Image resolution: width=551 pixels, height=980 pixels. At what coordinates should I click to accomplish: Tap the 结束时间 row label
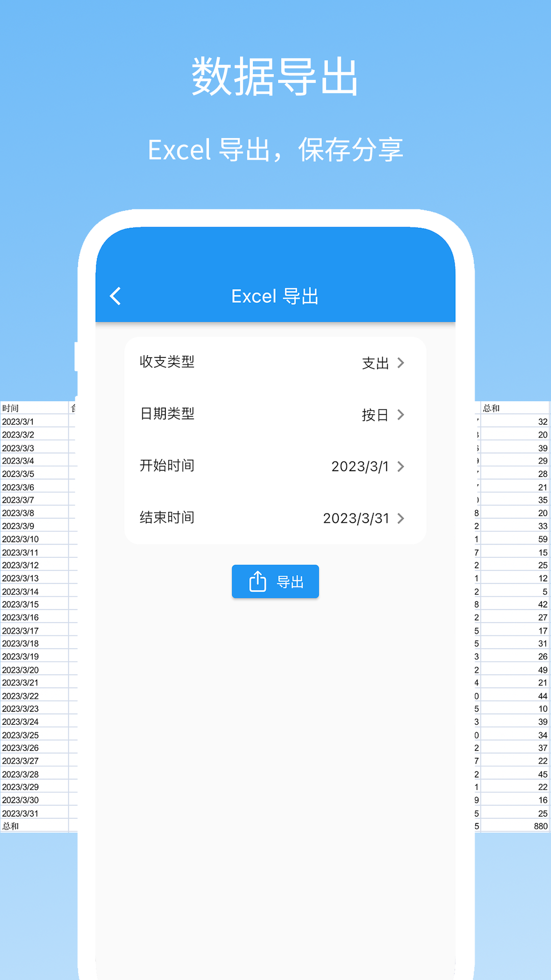167,518
